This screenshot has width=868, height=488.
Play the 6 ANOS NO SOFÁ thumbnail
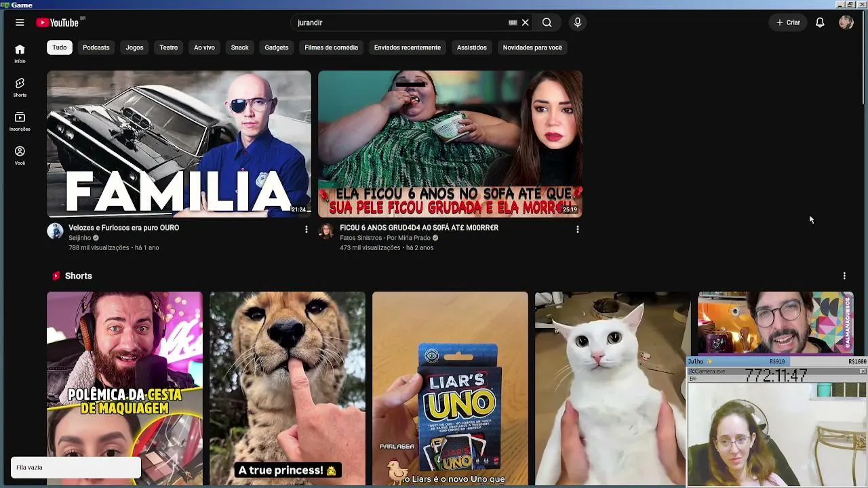pos(450,144)
